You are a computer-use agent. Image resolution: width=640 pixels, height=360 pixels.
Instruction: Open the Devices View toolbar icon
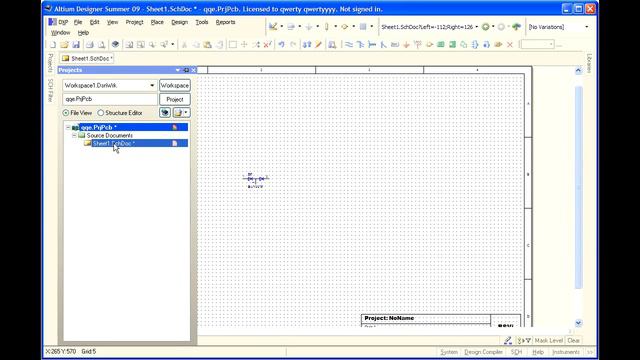[115, 44]
